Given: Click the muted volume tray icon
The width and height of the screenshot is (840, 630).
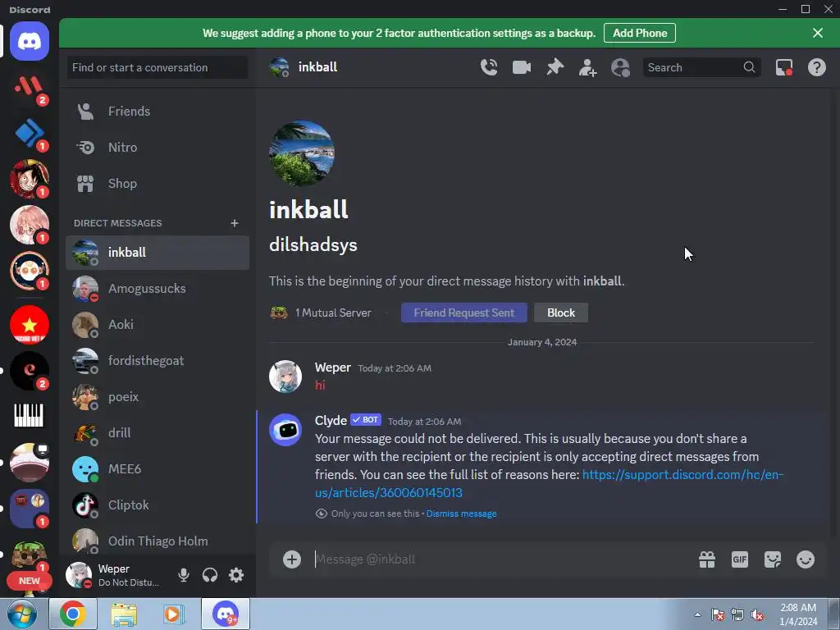Looking at the screenshot, I should (x=757, y=615).
